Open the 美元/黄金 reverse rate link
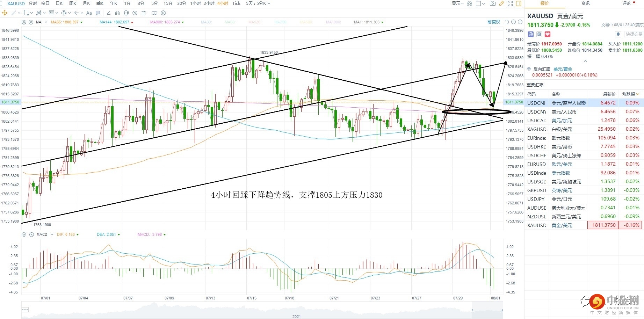This screenshot has height=319, width=644. click(x=563, y=69)
